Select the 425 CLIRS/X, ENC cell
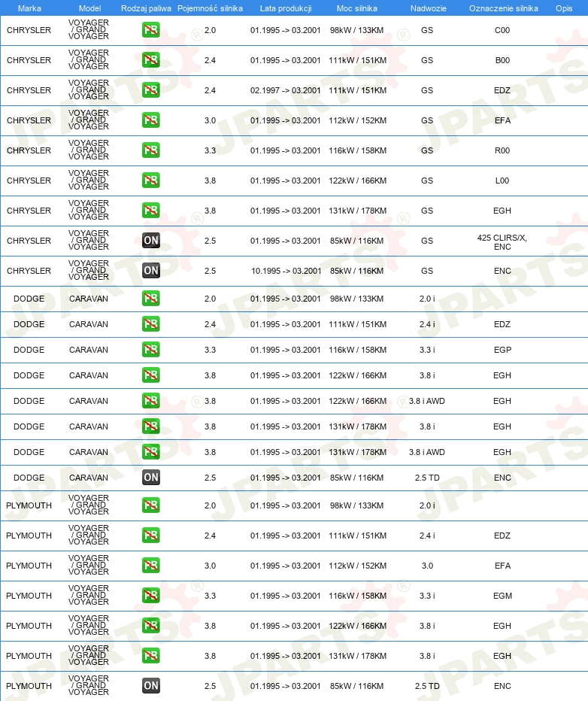Viewport: 588px width, 701px height. coord(502,242)
